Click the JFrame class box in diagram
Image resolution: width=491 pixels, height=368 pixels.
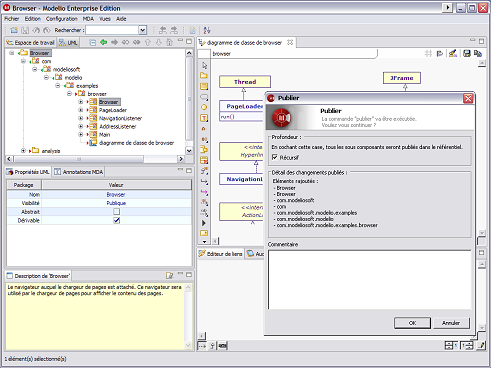(x=402, y=78)
